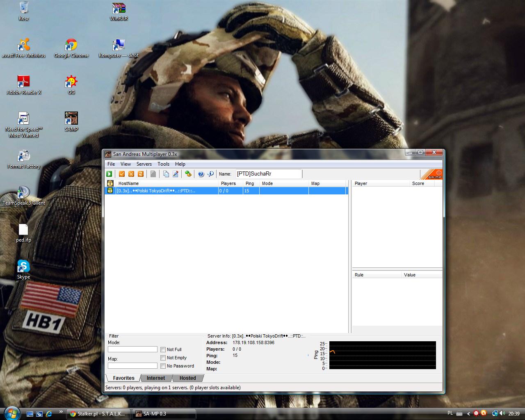Open Need for Speed Most Wanted icon
This screenshot has height=420, width=525.
24,125
